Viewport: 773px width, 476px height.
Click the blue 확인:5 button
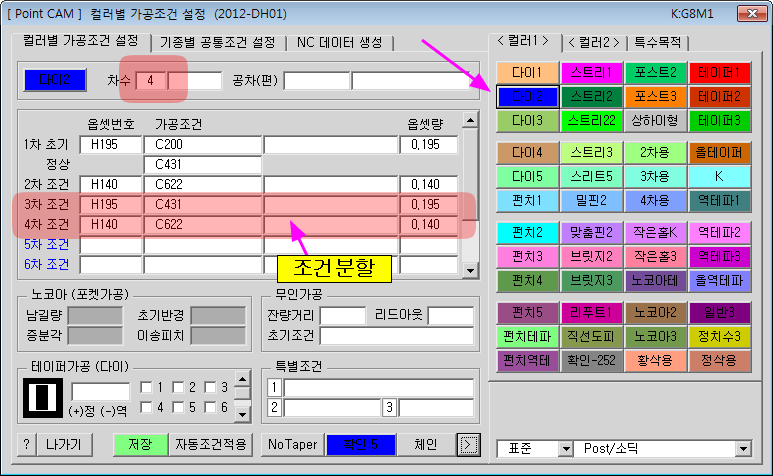click(x=360, y=445)
